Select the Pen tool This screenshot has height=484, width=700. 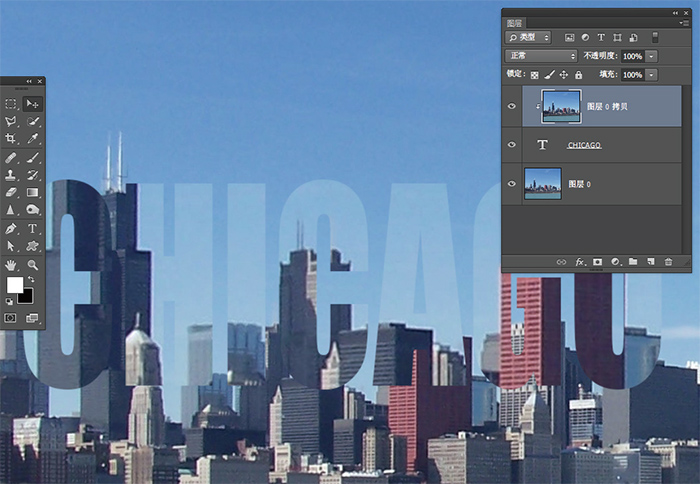tap(11, 229)
